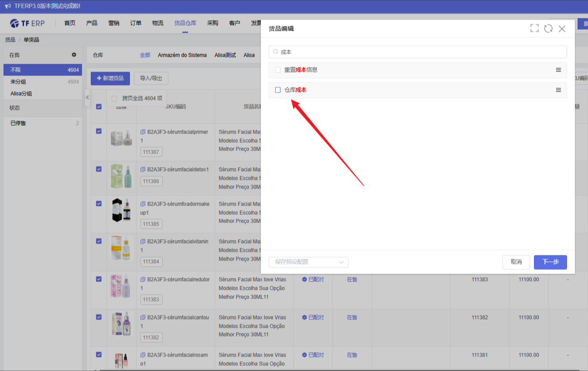
Task: Click the refresh icon in the 货品编辑 dialog
Action: coord(548,28)
